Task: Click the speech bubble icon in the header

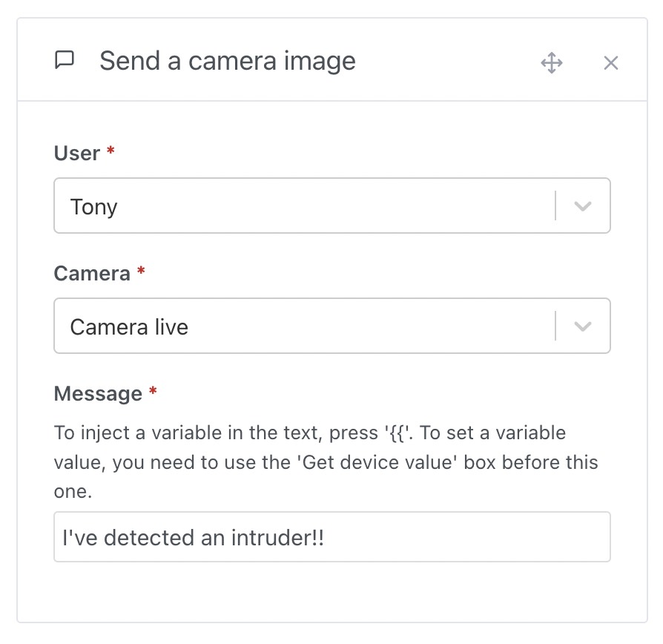Action: [65, 61]
